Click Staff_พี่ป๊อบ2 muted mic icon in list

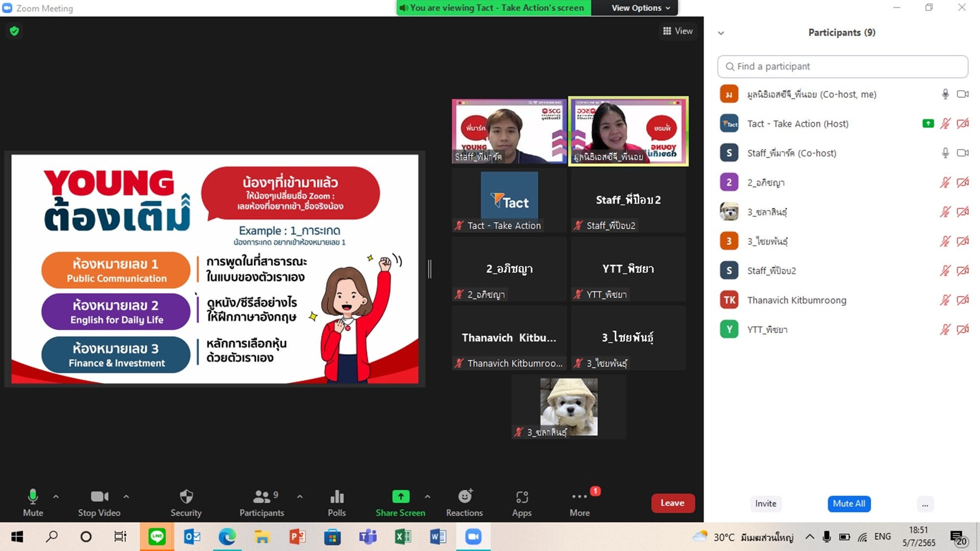(945, 270)
